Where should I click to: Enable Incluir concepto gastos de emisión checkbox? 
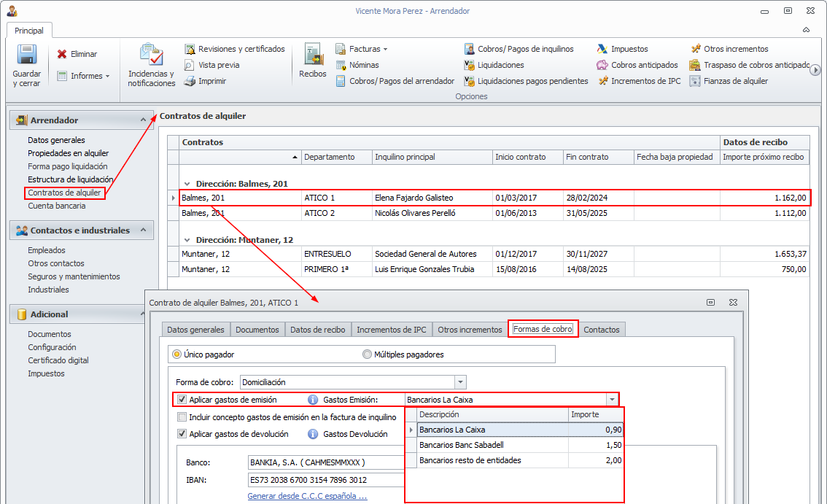pyautogui.click(x=182, y=417)
